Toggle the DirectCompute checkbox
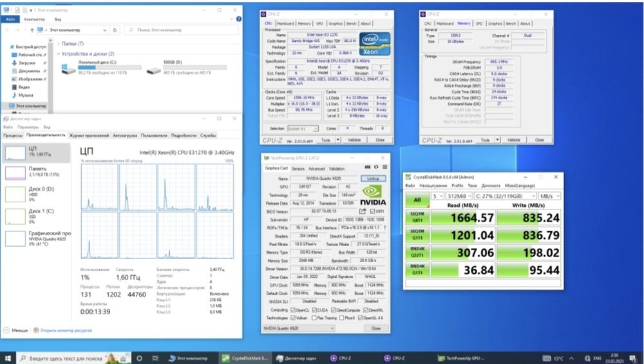This screenshot has height=364, width=644. (334, 310)
